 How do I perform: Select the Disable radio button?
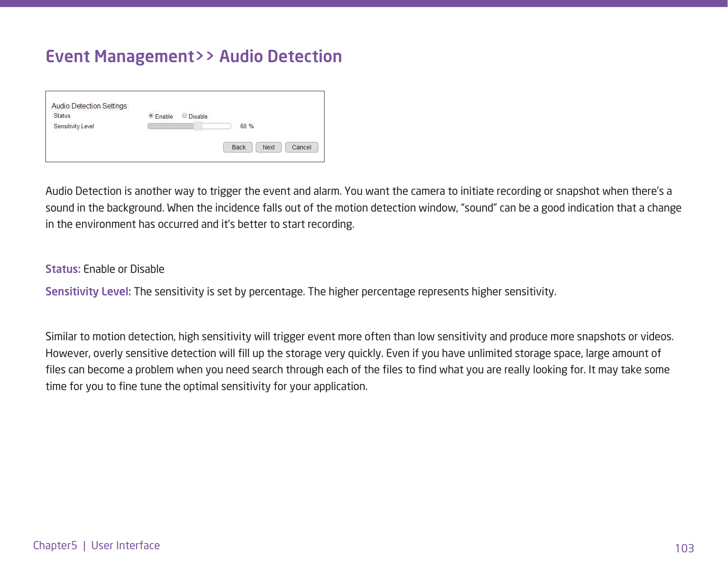pos(185,116)
